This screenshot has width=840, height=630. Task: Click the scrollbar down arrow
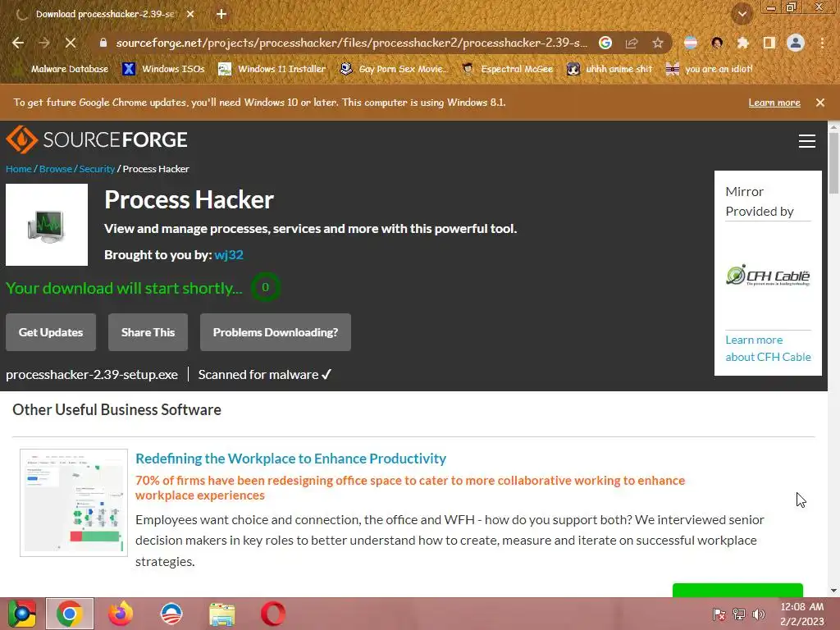[833, 591]
